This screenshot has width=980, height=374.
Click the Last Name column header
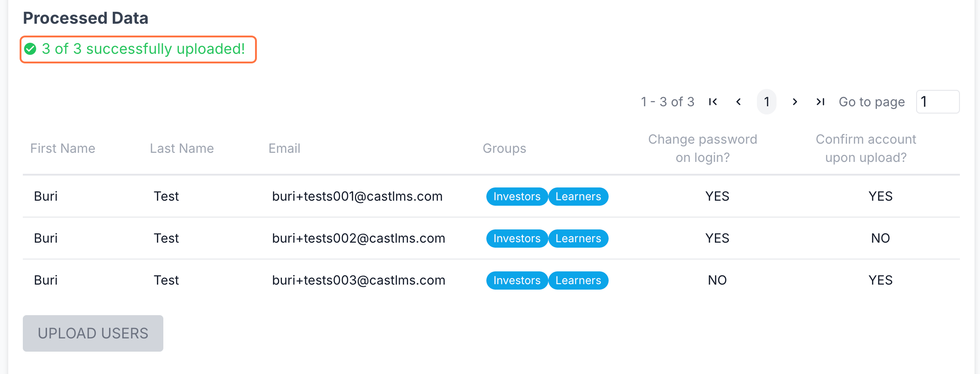click(x=182, y=148)
